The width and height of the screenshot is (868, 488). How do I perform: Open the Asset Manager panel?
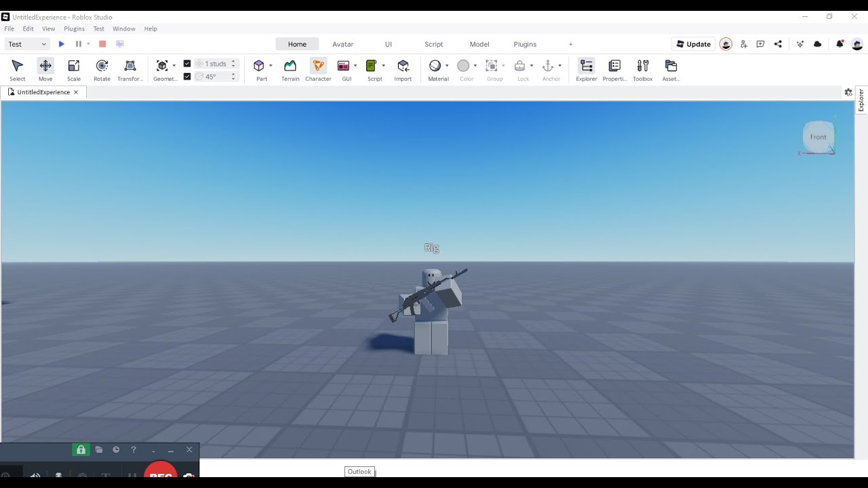[671, 70]
